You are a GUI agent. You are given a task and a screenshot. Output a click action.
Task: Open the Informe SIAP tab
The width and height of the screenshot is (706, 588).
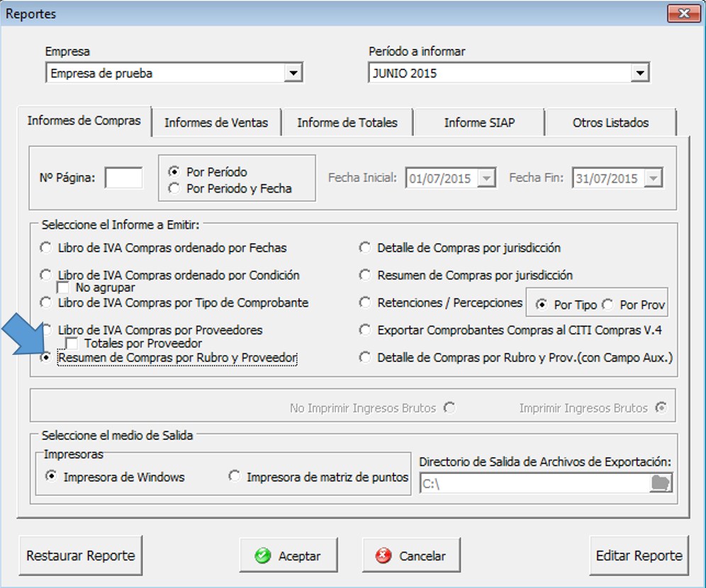click(x=479, y=123)
